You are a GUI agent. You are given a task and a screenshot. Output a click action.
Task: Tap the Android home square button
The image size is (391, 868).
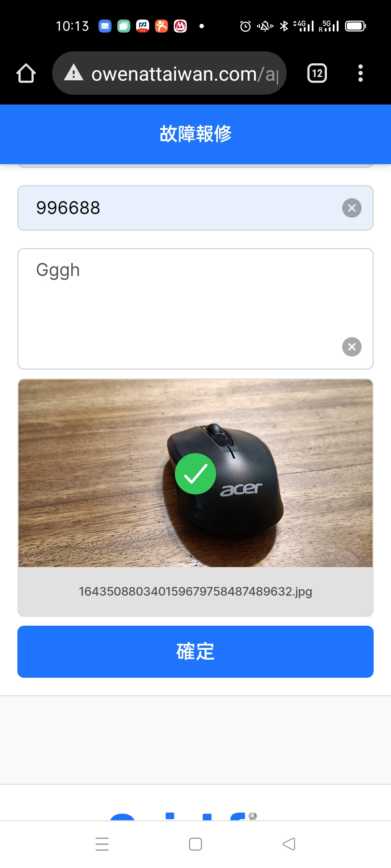click(x=195, y=844)
